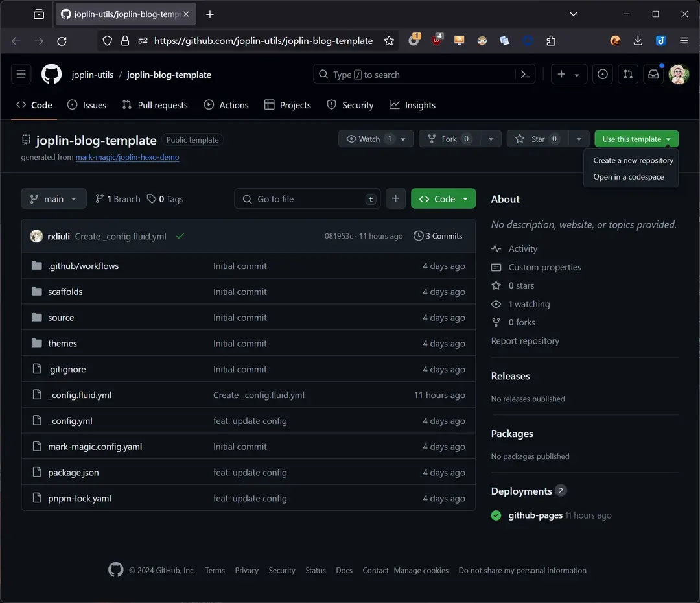Click the add file plus button

coord(395,199)
